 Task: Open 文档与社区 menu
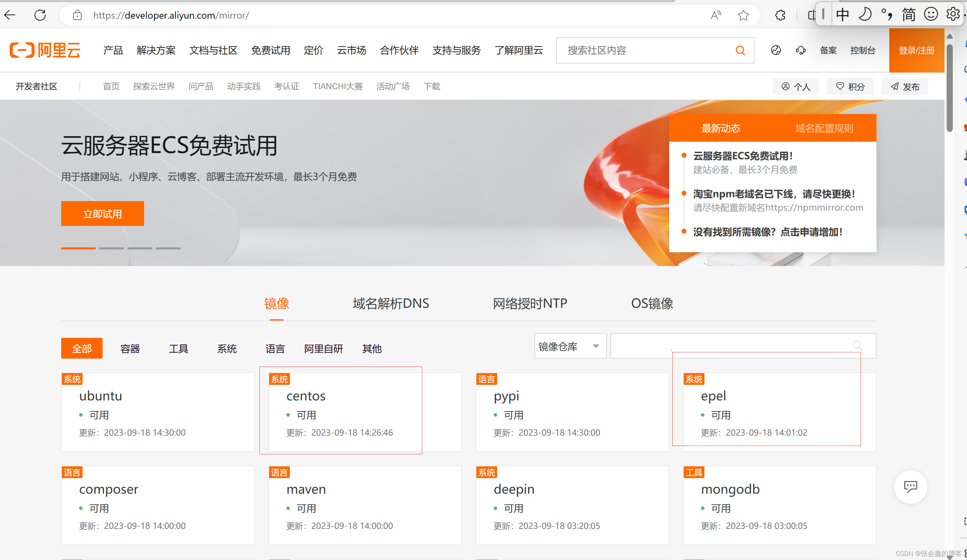(214, 50)
